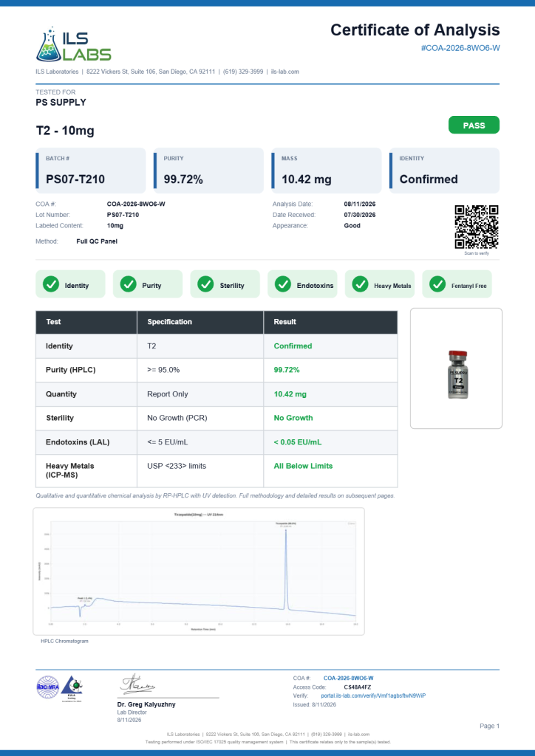Click the HPLC chromatogram chart
Image resolution: width=535 pixels, height=756 pixels.
(199, 571)
